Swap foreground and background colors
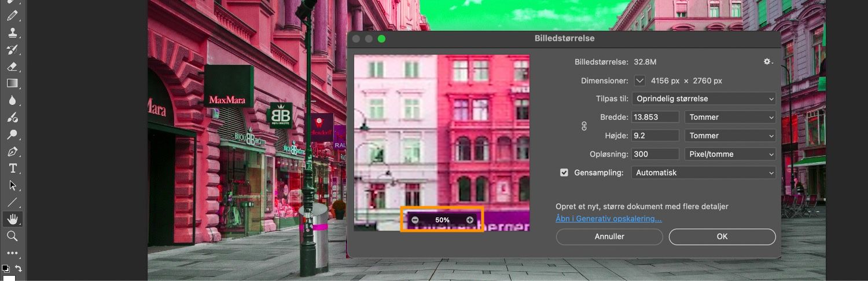 [19, 268]
